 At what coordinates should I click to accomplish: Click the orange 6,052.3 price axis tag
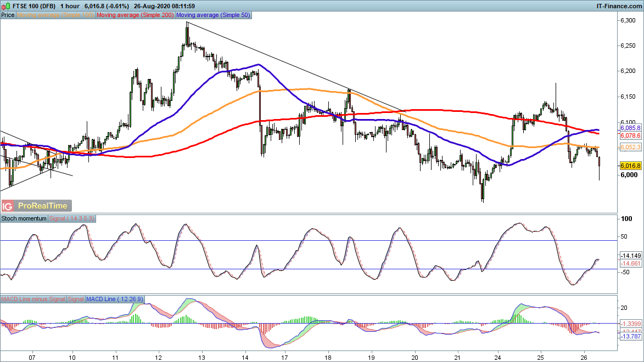coord(630,147)
